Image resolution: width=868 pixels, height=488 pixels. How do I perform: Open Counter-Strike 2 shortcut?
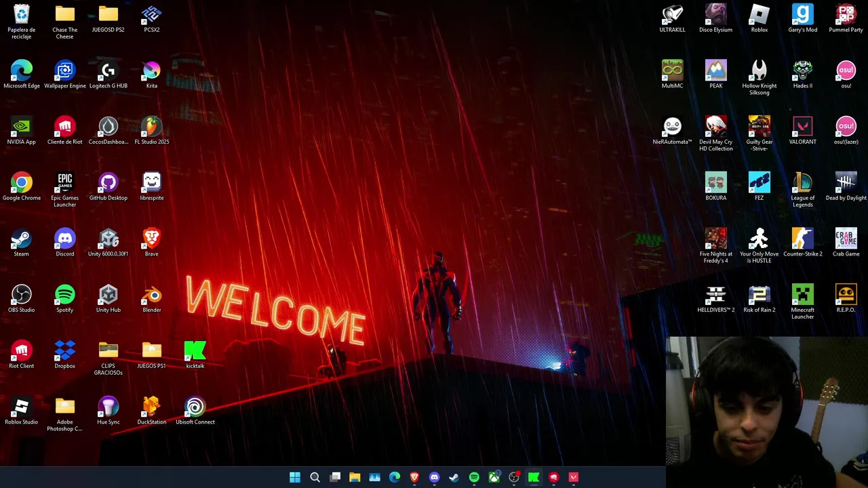tap(803, 243)
